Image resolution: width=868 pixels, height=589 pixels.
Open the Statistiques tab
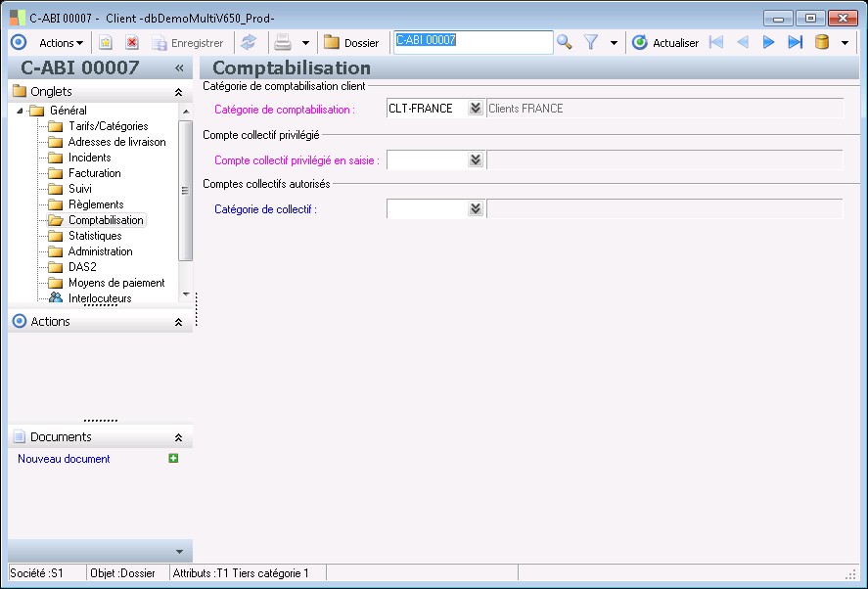(x=95, y=236)
